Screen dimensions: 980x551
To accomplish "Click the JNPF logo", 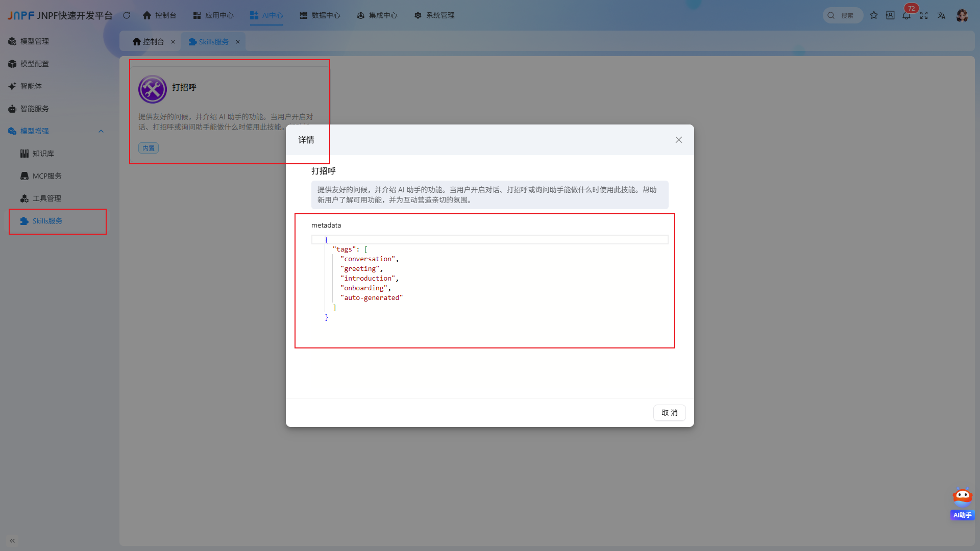I will (x=21, y=15).
